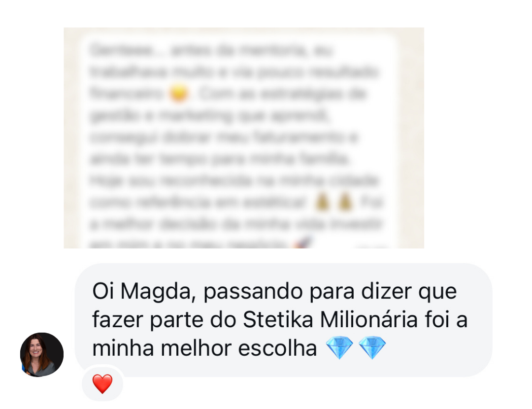
Task: Click the second golden emoji in blurred screenshot
Action: 345,202
